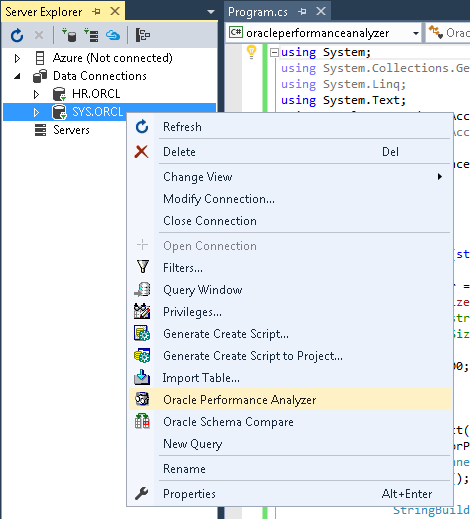The image size is (470, 519).
Task: Open the Server Explorer window options arrow
Action: (x=211, y=12)
